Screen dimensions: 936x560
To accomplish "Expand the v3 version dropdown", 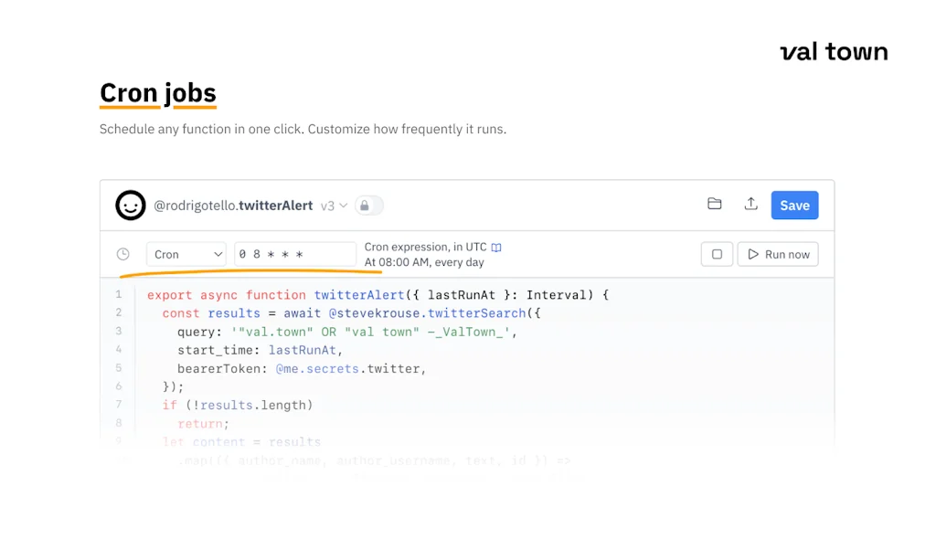I will coord(334,206).
